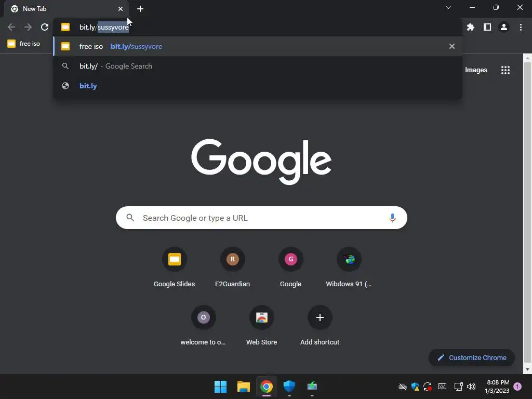532x399 pixels.
Task: Click the OneDrive cloud tray icon
Action: tap(403, 387)
